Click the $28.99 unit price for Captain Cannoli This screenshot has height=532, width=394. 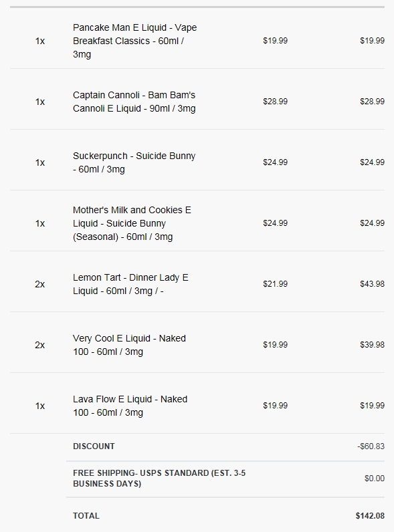click(275, 102)
